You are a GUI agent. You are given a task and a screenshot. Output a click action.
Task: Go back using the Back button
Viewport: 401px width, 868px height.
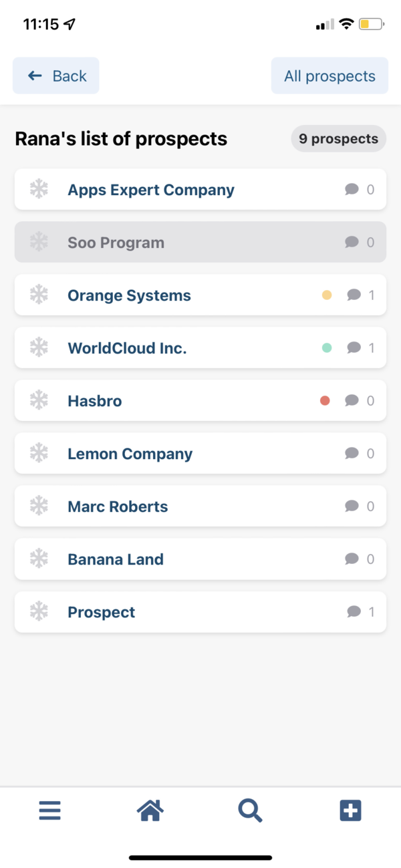click(55, 76)
